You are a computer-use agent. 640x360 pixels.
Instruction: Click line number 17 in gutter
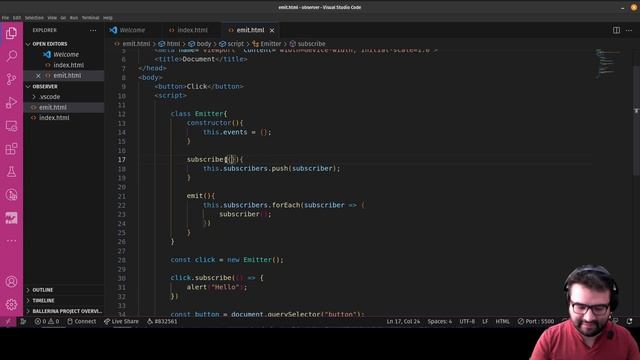coord(122,160)
